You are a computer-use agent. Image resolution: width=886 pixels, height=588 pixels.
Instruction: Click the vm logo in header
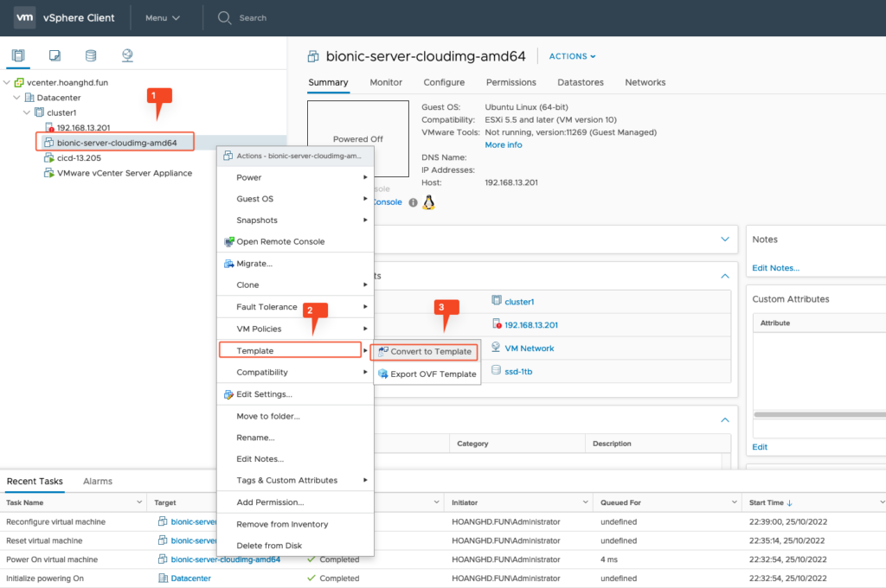pyautogui.click(x=25, y=17)
